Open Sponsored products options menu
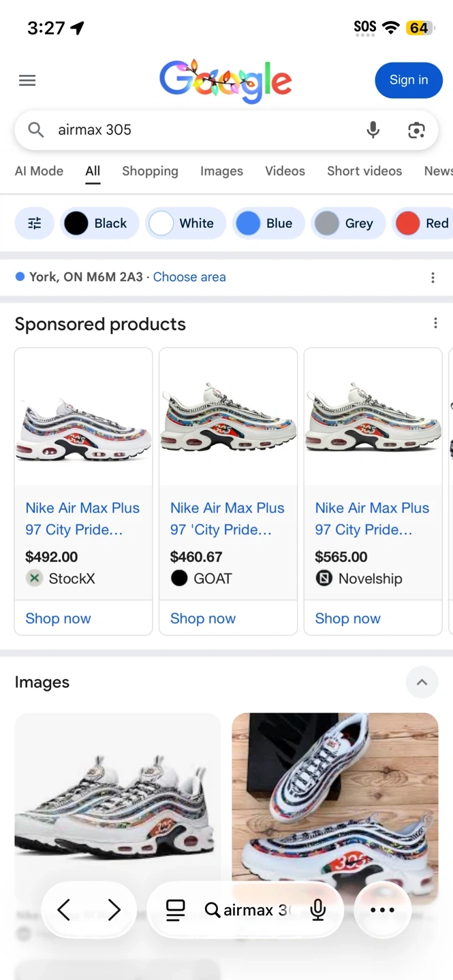Viewport: 453px width, 980px height. 435,324
